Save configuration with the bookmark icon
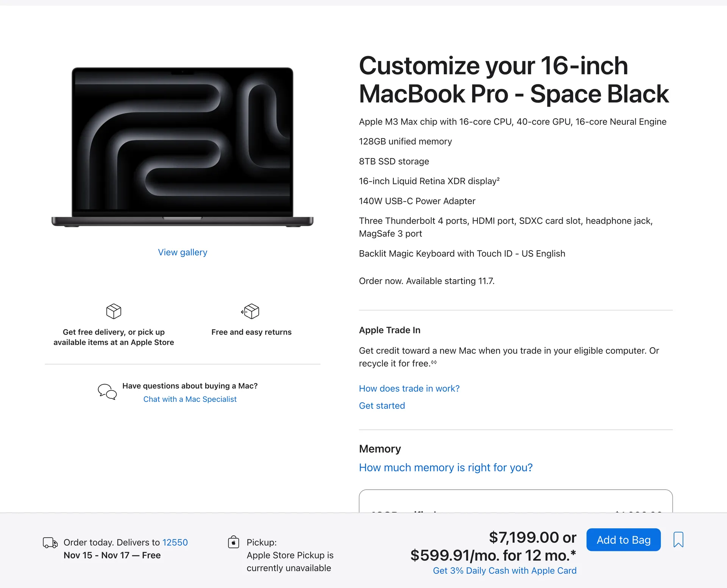 (678, 540)
